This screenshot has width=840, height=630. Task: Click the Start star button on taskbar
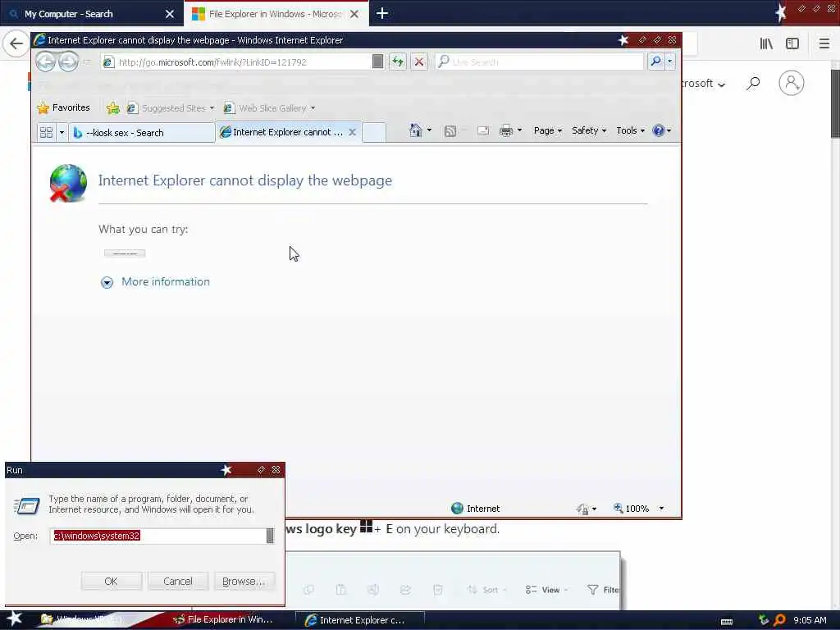(14, 619)
